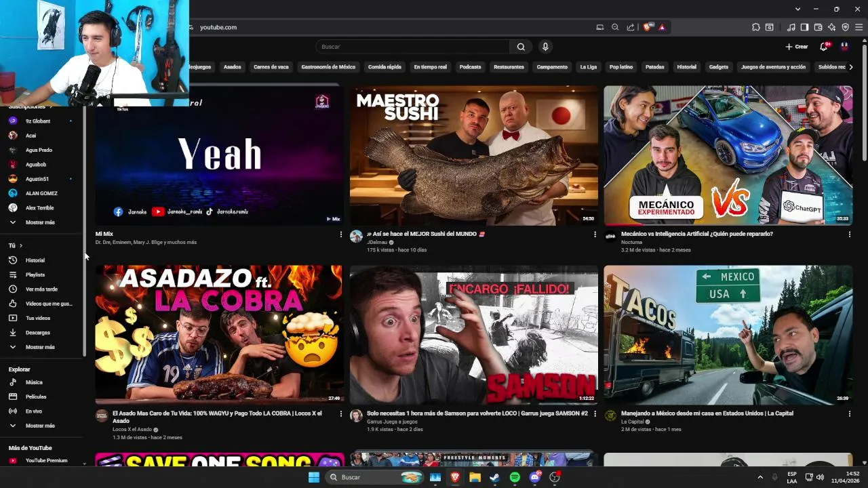Open options menu for Manejando a México
This screenshot has height=488, width=868.
(849, 414)
